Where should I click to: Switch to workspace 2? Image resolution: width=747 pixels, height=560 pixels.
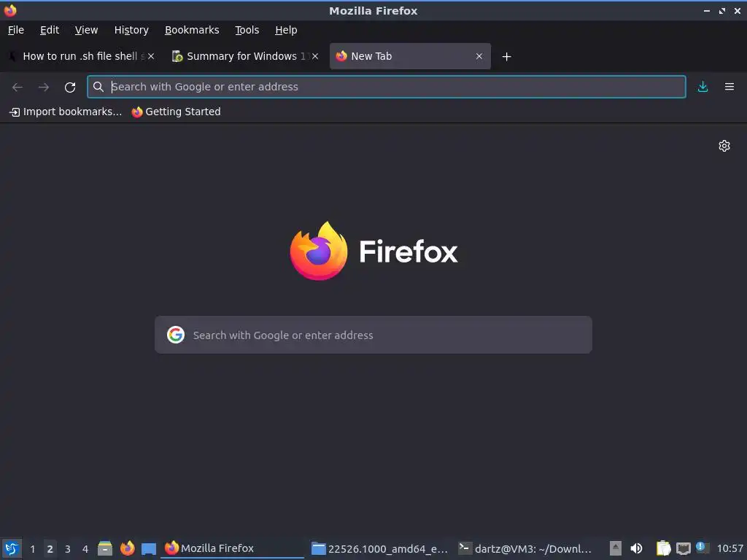pyautogui.click(x=50, y=549)
